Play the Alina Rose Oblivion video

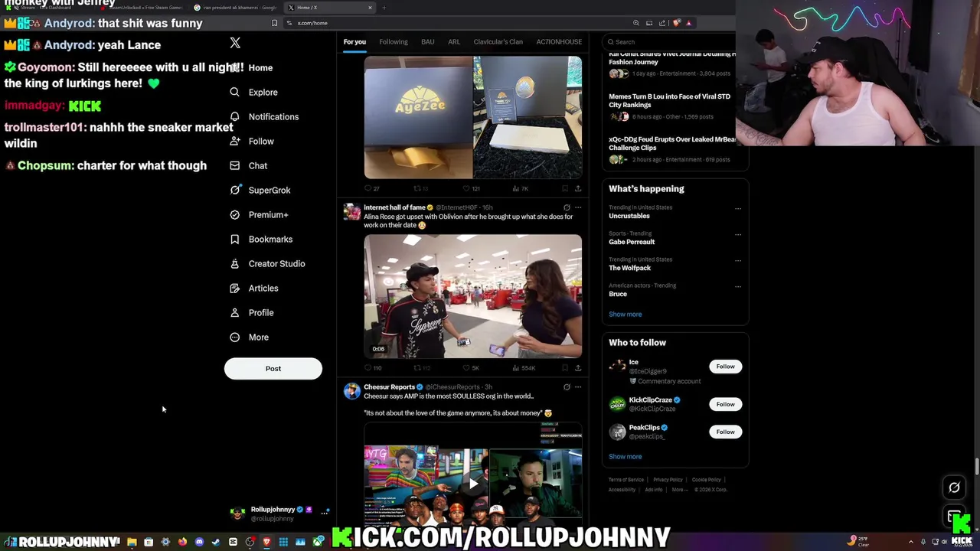pyautogui.click(x=473, y=296)
